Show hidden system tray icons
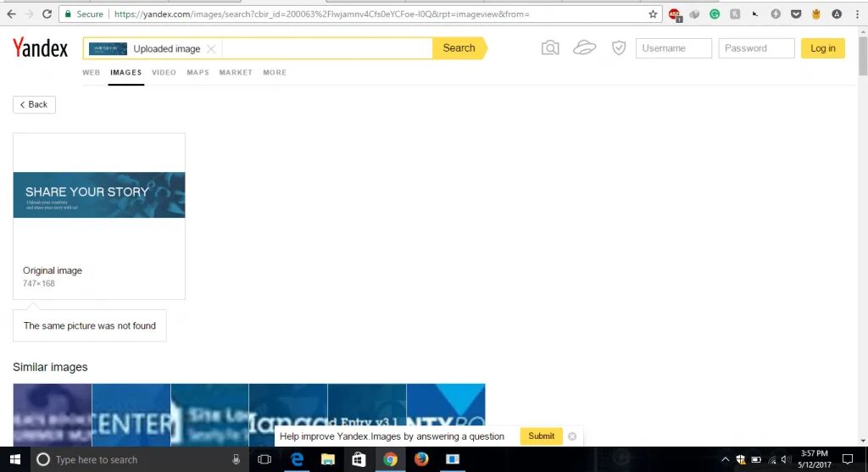This screenshot has height=472, width=868. (x=726, y=459)
